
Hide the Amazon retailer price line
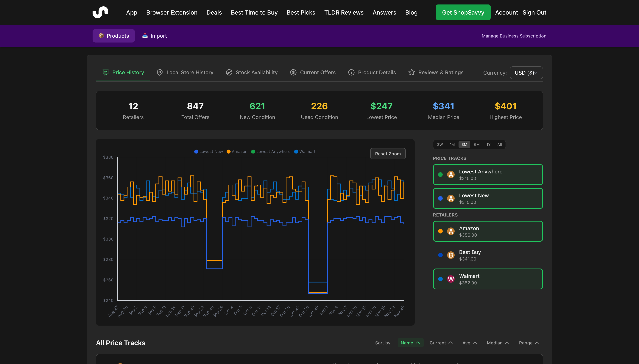tap(487, 231)
